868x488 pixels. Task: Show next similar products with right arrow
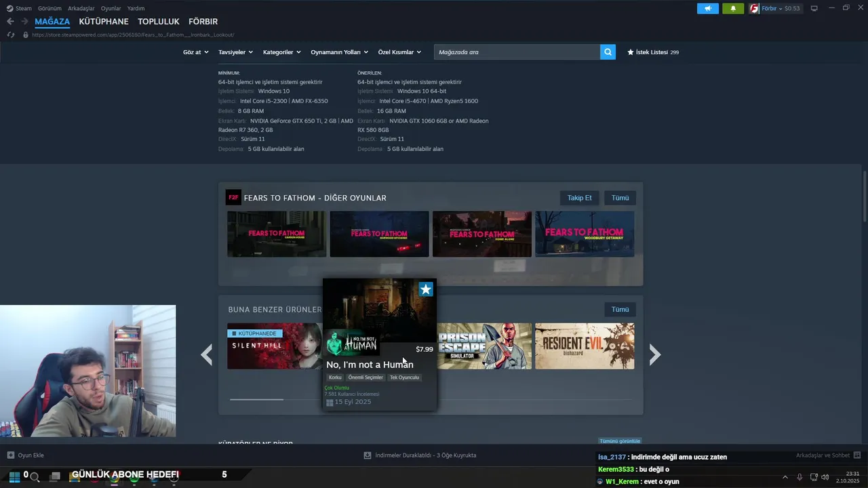(654, 354)
